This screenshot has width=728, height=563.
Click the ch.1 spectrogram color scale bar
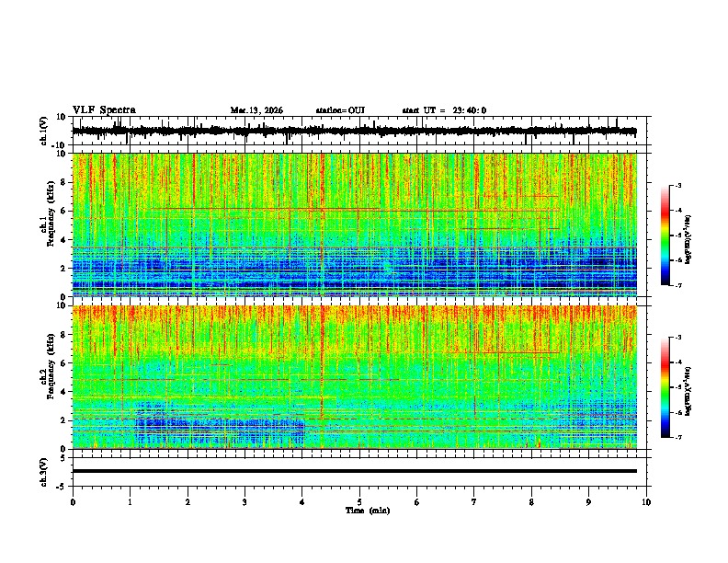[665, 236]
